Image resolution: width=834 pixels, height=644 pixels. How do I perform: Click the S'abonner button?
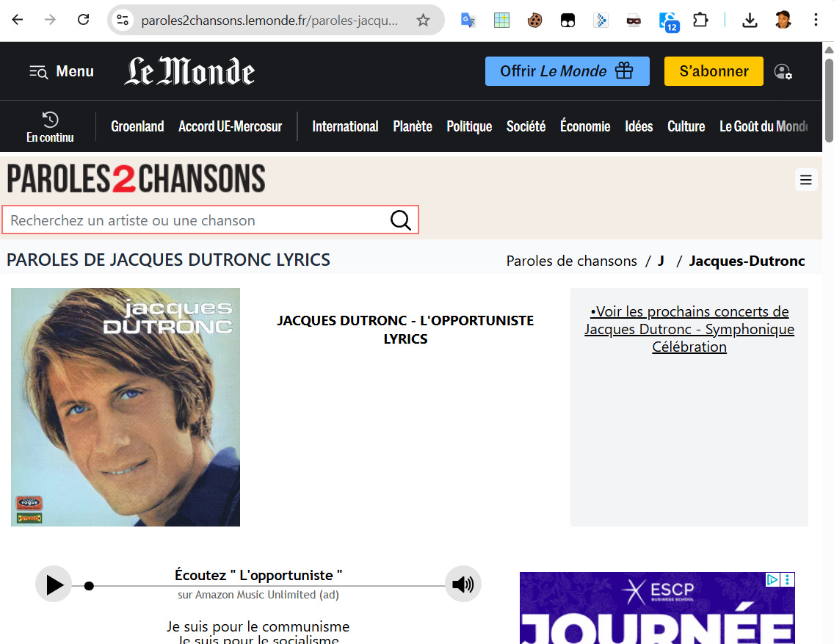pos(714,71)
